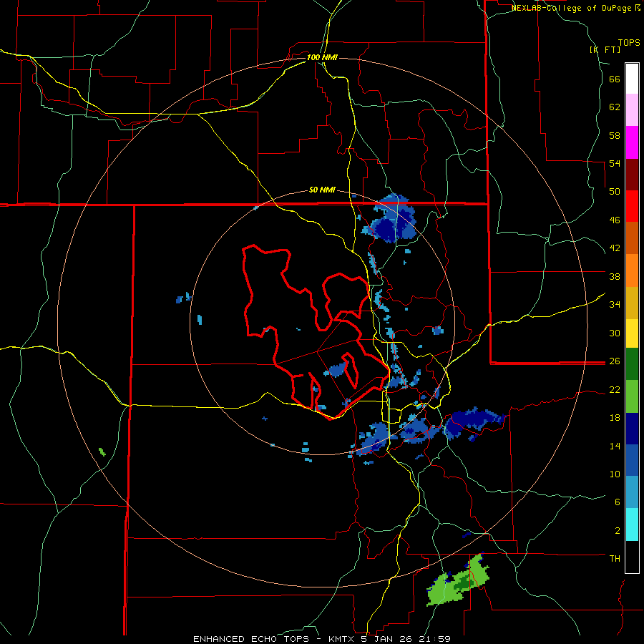Click the navy blue legend swatch
Screen dimensions: 644x644
point(632,429)
